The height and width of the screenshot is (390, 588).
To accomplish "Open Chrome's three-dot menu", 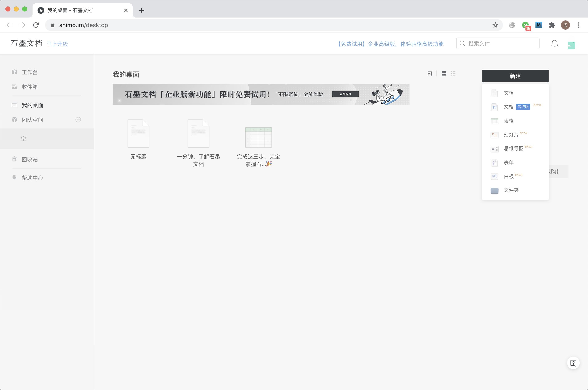I will tap(579, 25).
